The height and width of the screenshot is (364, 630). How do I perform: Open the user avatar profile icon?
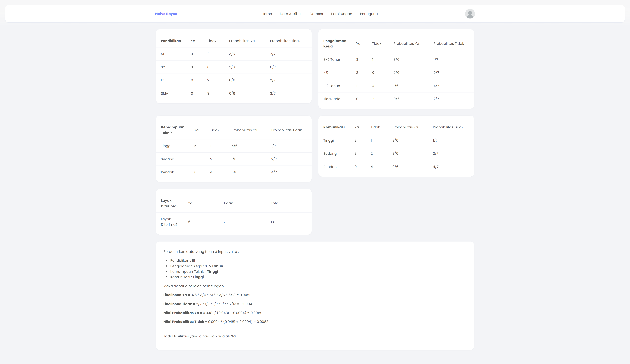click(470, 14)
